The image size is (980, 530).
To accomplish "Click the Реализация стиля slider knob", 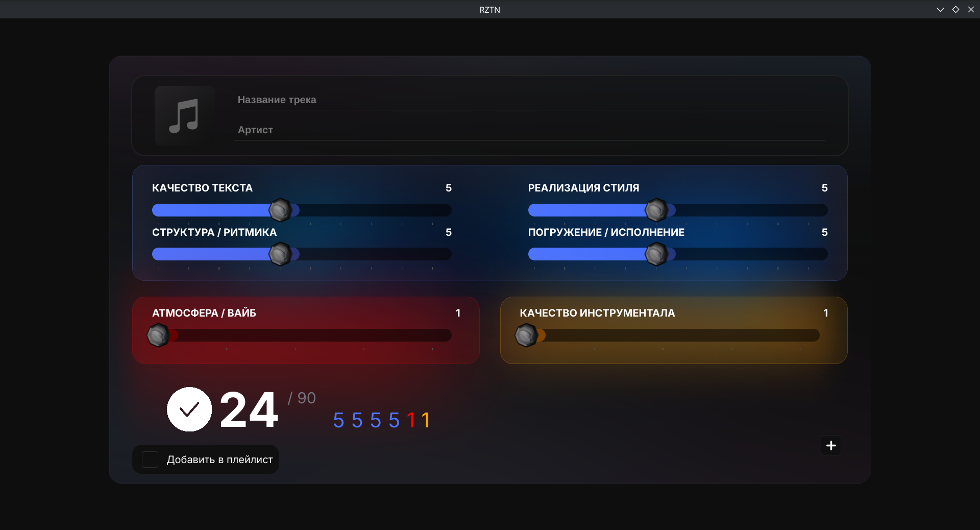I will click(x=656, y=210).
